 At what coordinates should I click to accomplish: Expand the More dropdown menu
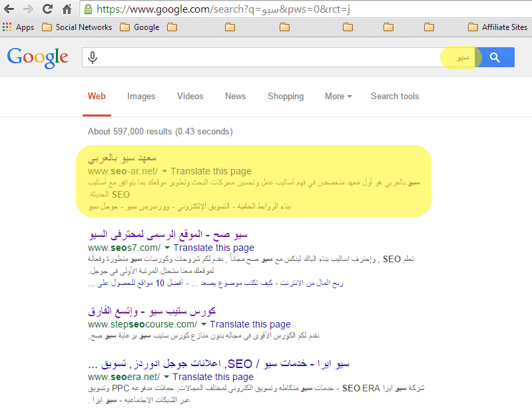tap(338, 97)
